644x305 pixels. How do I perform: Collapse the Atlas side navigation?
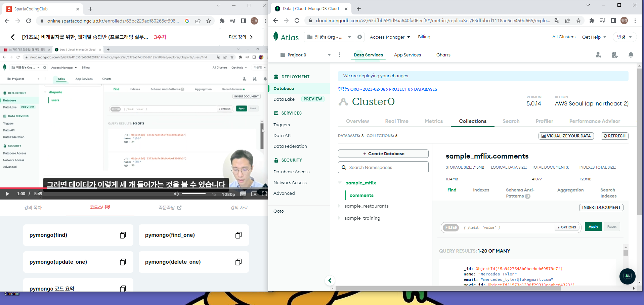click(330, 280)
